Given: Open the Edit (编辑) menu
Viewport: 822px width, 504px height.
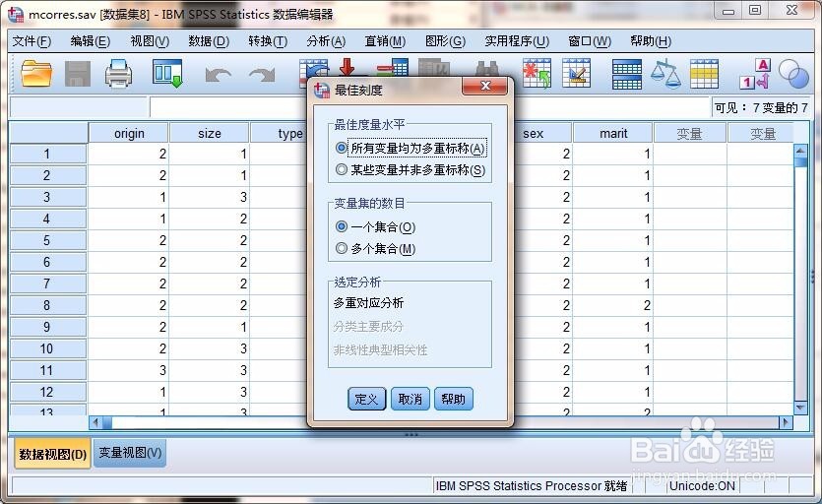Looking at the screenshot, I should 91,41.
